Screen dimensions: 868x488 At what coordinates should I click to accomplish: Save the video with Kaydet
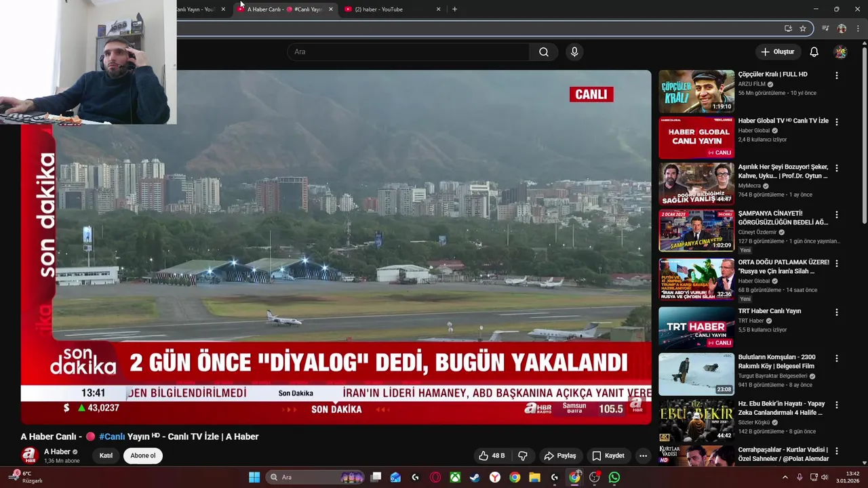[608, 455]
